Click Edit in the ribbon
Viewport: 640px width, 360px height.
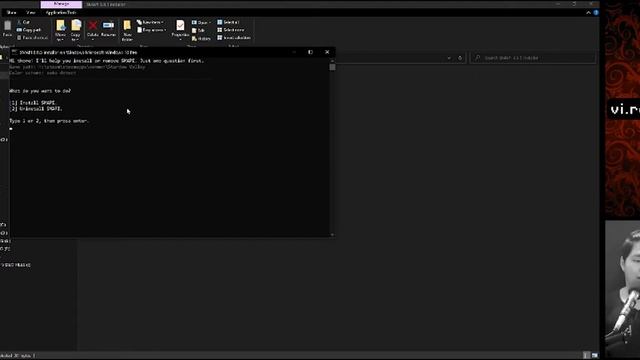pyautogui.click(x=198, y=31)
